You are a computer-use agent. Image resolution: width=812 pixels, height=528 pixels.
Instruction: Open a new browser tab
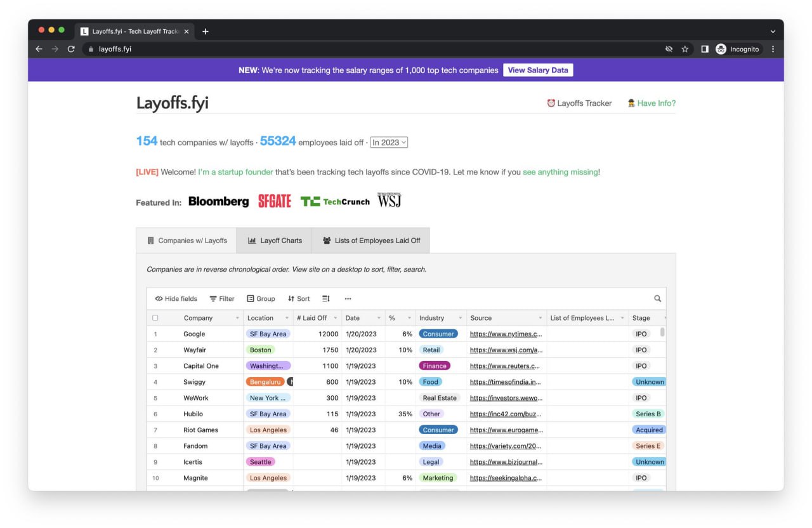tap(205, 32)
